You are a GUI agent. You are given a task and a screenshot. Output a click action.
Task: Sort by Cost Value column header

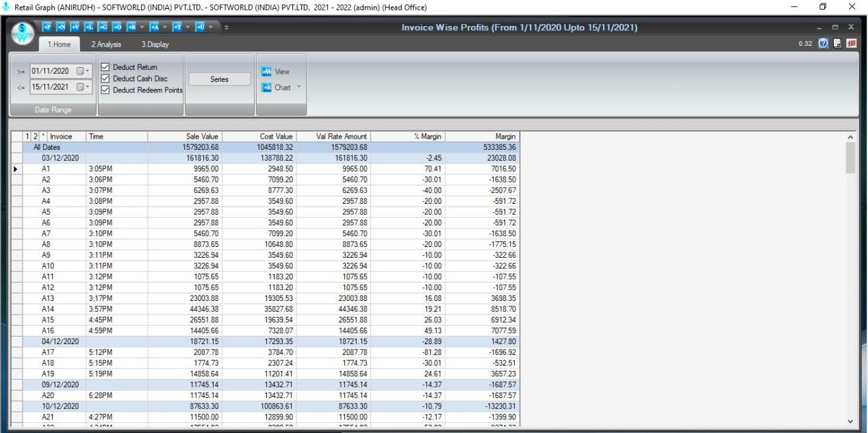(259, 137)
